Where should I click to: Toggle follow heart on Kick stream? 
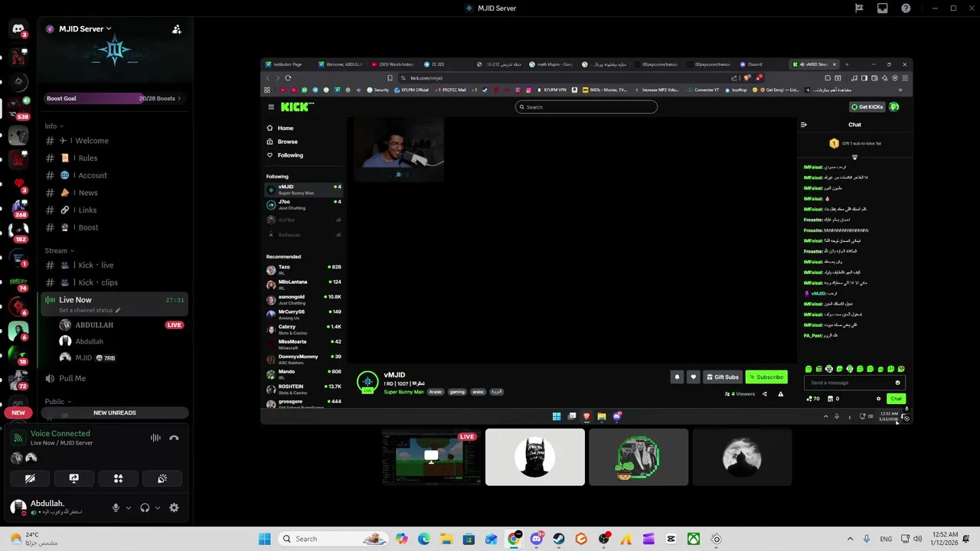[x=693, y=377]
